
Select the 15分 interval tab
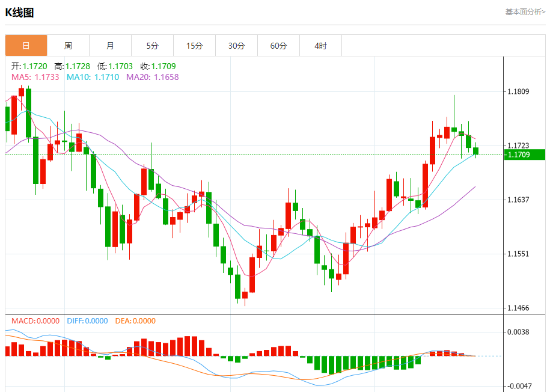coord(194,46)
